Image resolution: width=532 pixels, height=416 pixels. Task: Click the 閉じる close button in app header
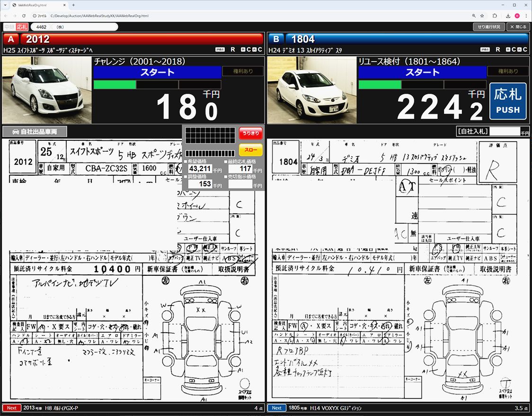click(x=518, y=27)
